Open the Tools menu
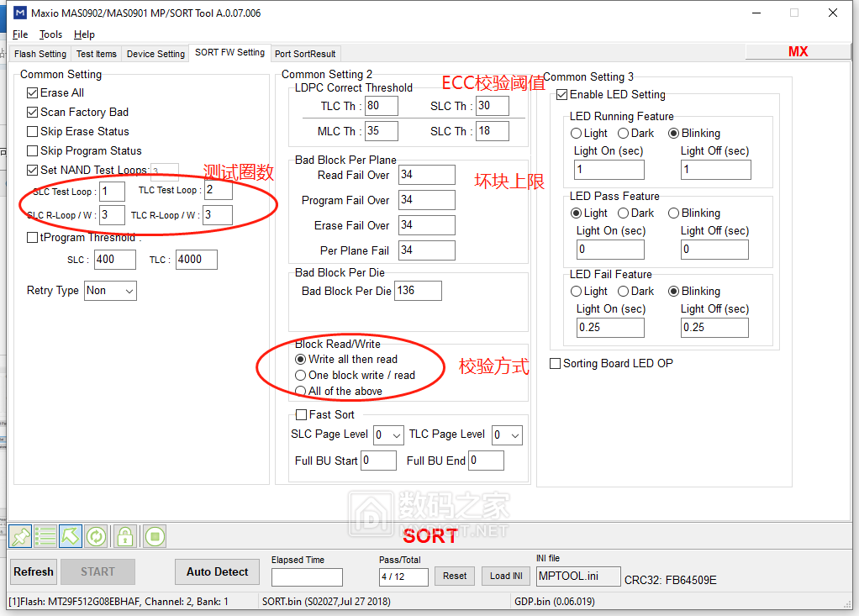Viewport: 859px width, 616px height. pos(51,34)
